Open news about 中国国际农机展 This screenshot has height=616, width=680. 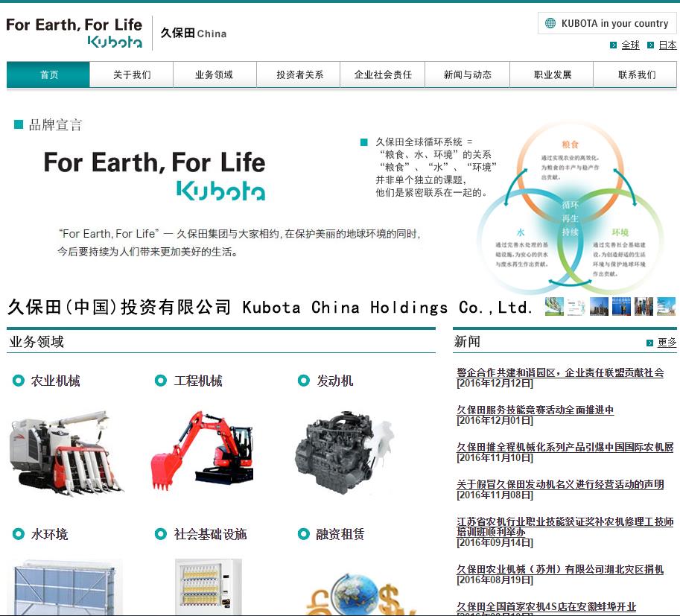565,447
